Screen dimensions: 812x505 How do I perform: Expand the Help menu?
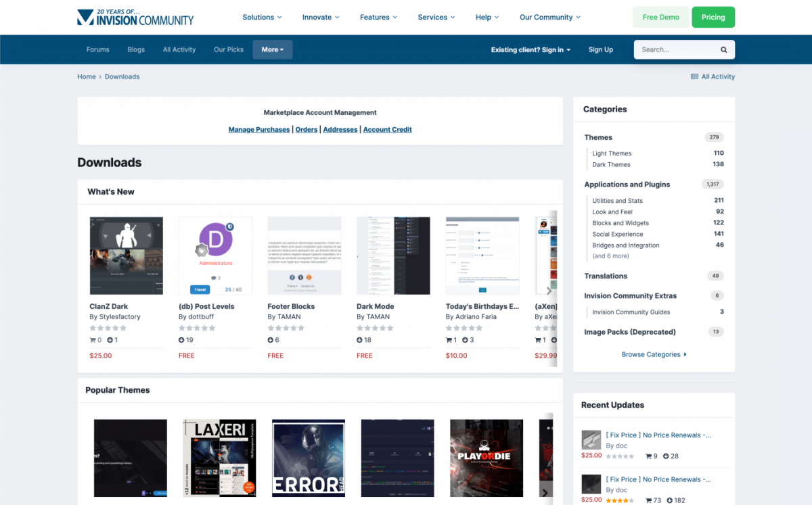[487, 18]
